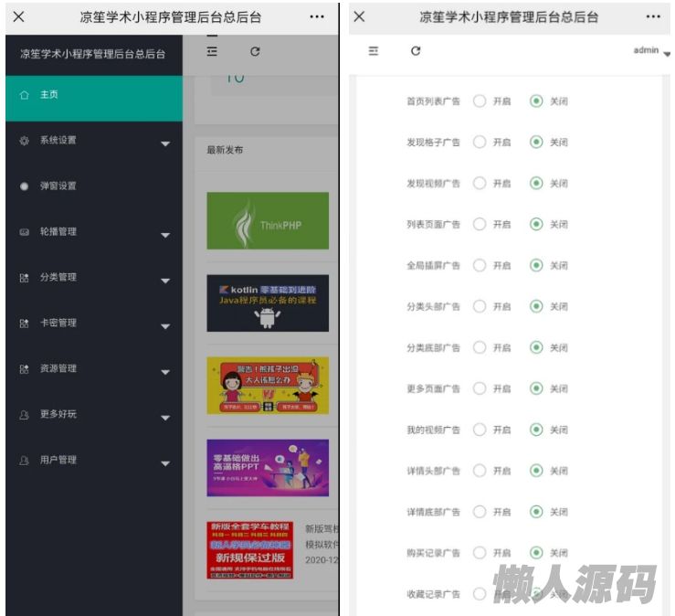Click the 卡密管理 menu text
675x616 pixels.
coord(58,323)
